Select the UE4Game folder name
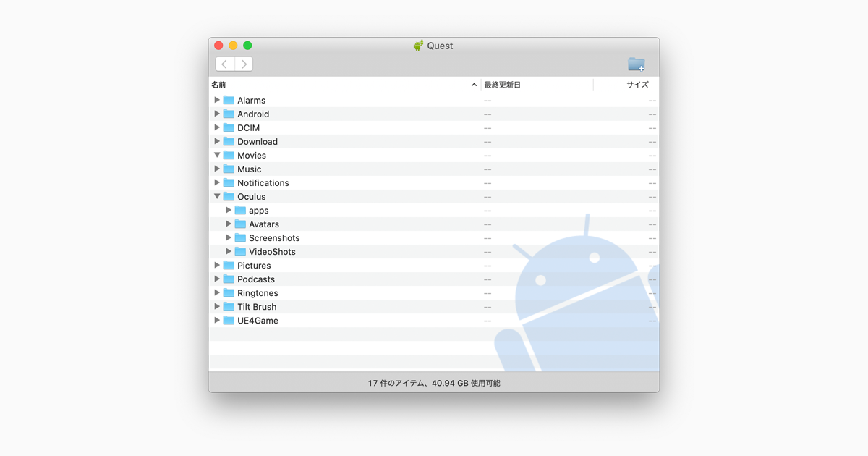 [x=258, y=321]
